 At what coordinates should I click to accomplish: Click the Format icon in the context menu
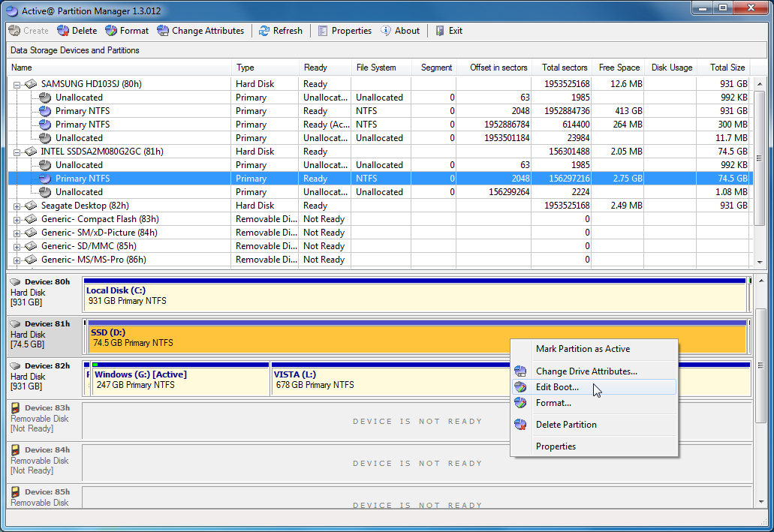click(521, 403)
